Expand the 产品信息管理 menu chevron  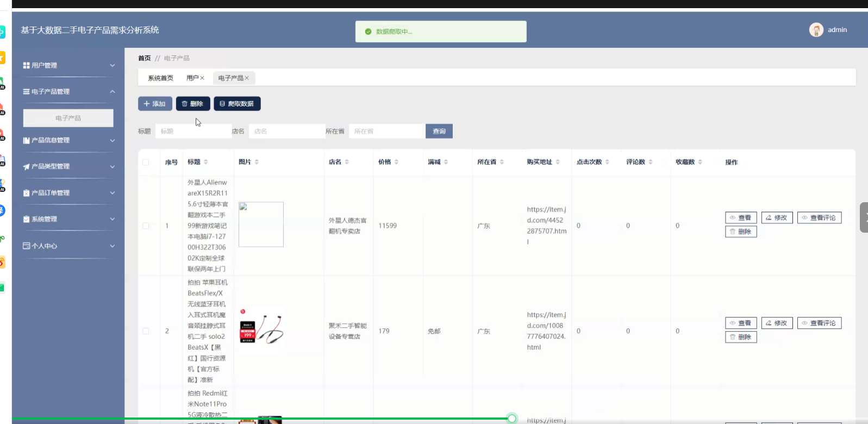pyautogui.click(x=113, y=140)
